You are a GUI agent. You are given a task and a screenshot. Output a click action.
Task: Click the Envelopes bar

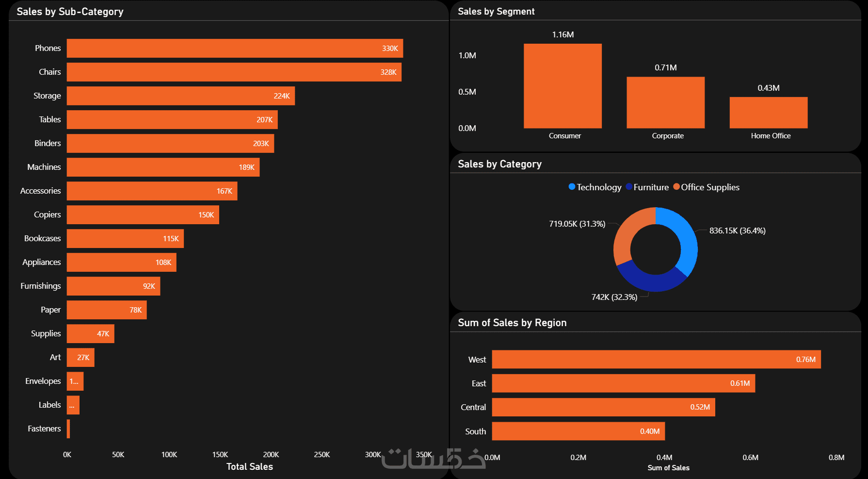click(75, 381)
